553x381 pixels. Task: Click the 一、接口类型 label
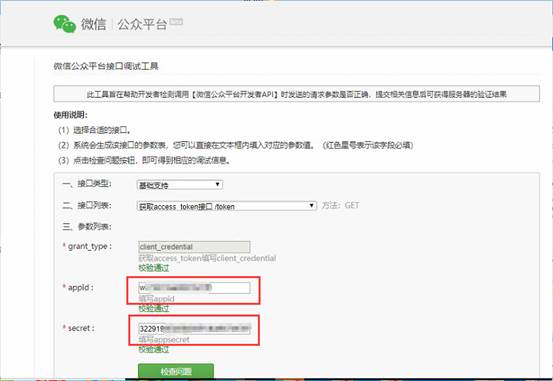[x=87, y=184]
